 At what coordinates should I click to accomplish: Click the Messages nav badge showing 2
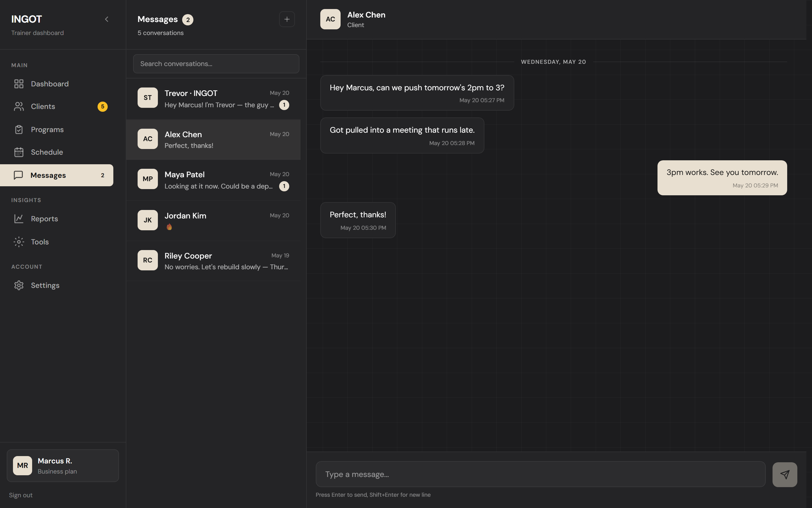click(x=103, y=175)
